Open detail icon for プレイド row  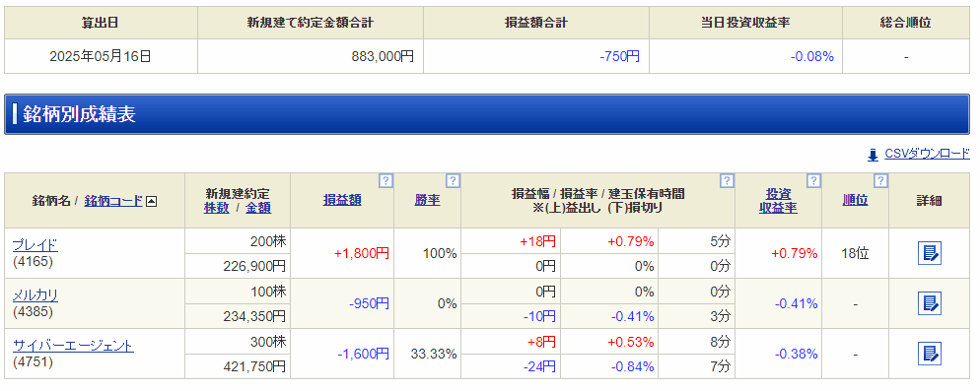coord(930,253)
